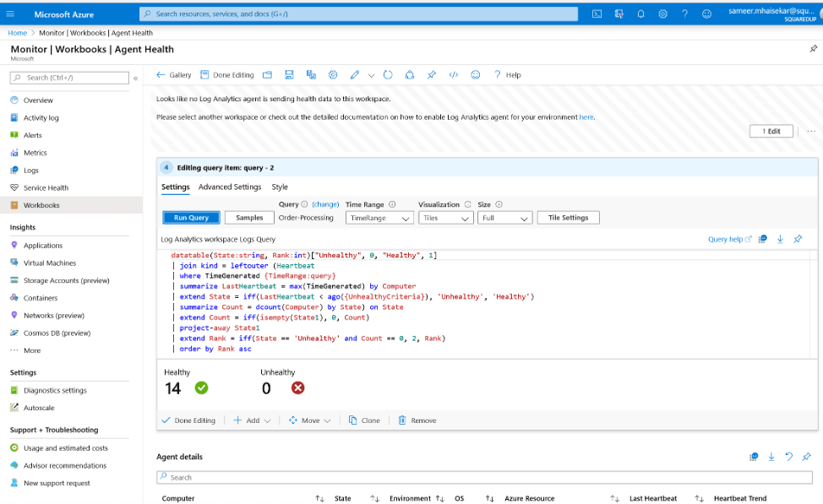Open the Azure portal hamburger menu
The image size is (823, 504).
(10, 14)
